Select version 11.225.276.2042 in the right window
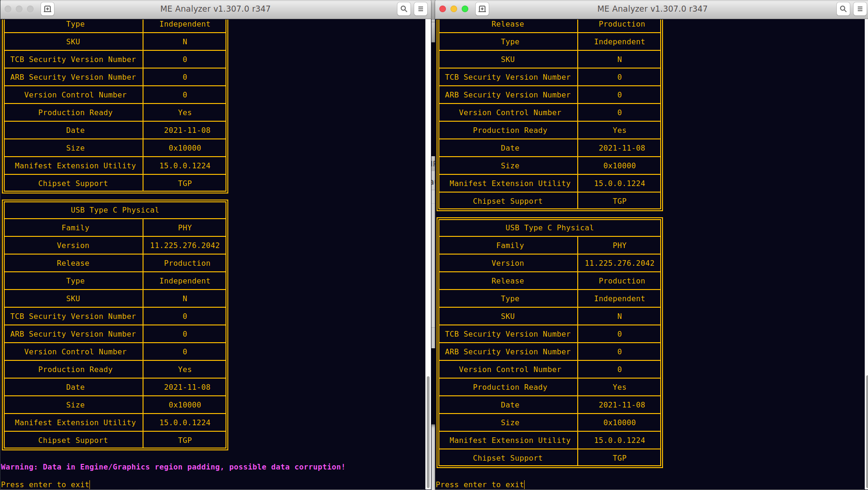The height and width of the screenshot is (490, 868). (620, 263)
